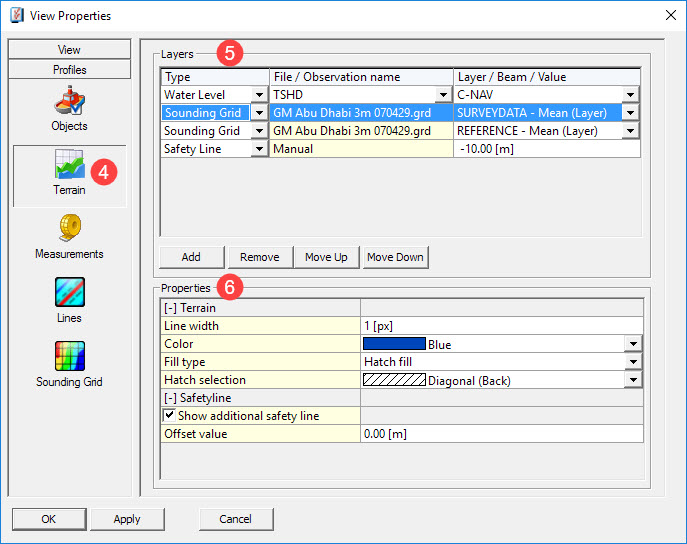Click the Apply button

point(127,519)
